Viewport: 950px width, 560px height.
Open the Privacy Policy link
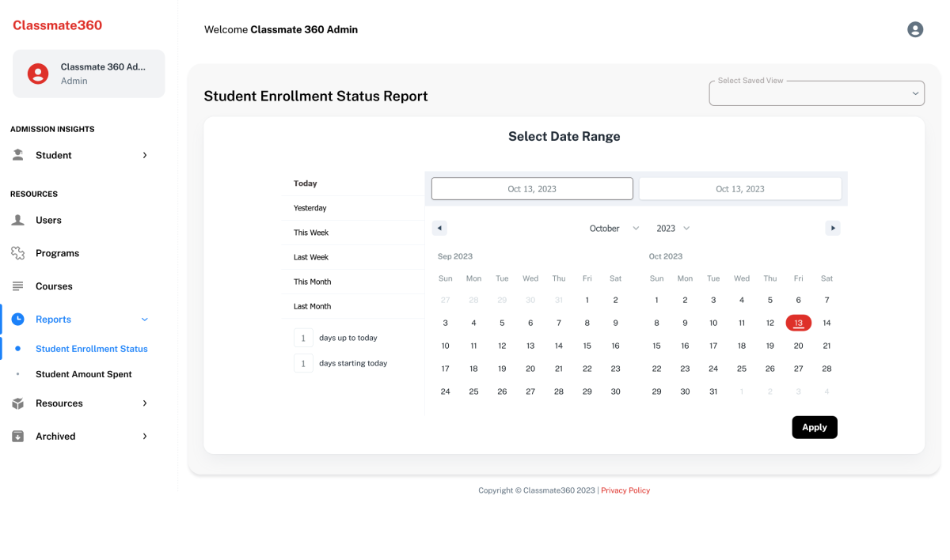click(625, 490)
